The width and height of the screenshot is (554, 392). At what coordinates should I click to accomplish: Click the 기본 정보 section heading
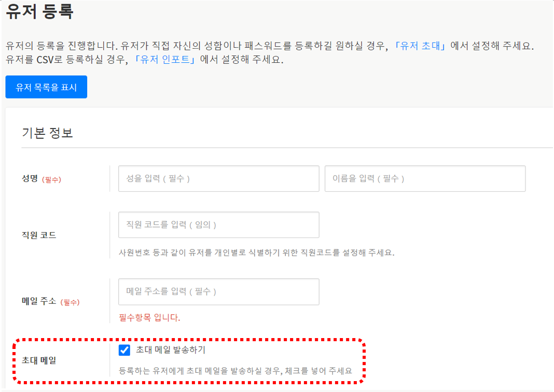click(x=47, y=133)
